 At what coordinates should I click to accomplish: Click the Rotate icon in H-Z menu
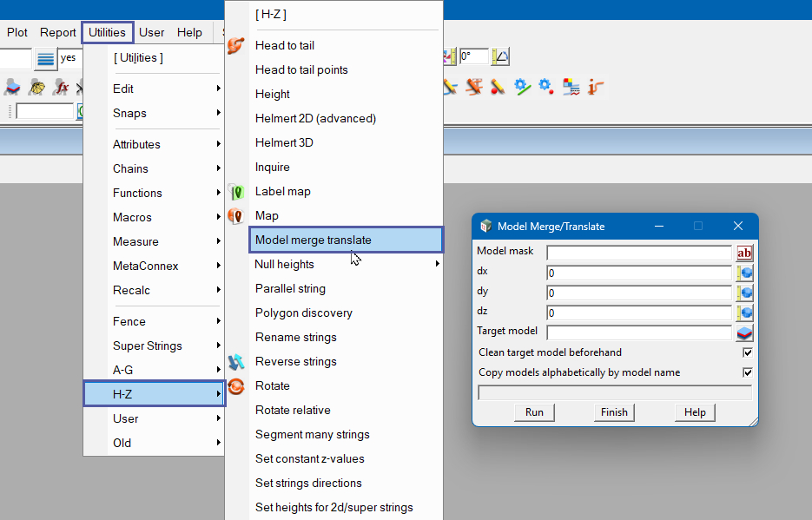pyautogui.click(x=235, y=386)
